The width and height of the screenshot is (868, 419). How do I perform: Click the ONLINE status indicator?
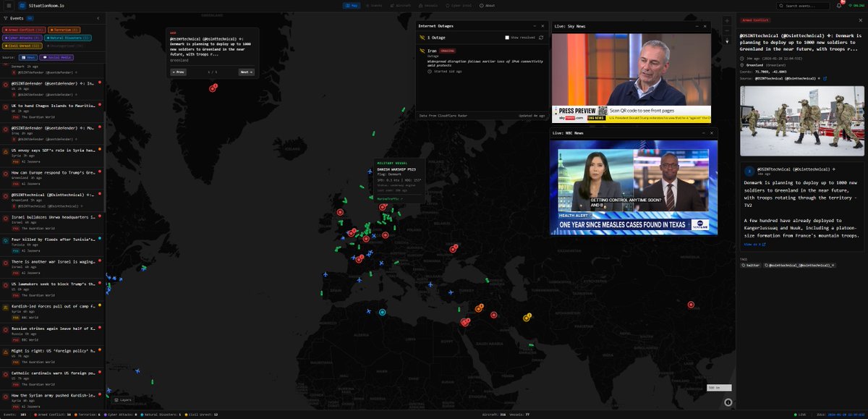point(856,6)
